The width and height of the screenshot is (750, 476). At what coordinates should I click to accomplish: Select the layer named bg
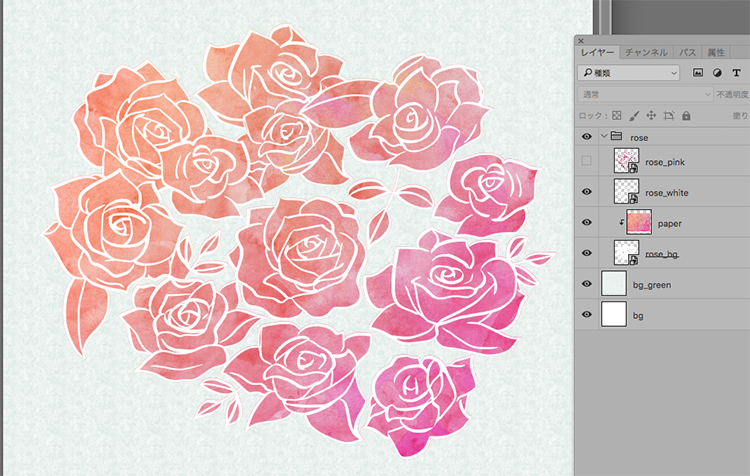click(638, 316)
